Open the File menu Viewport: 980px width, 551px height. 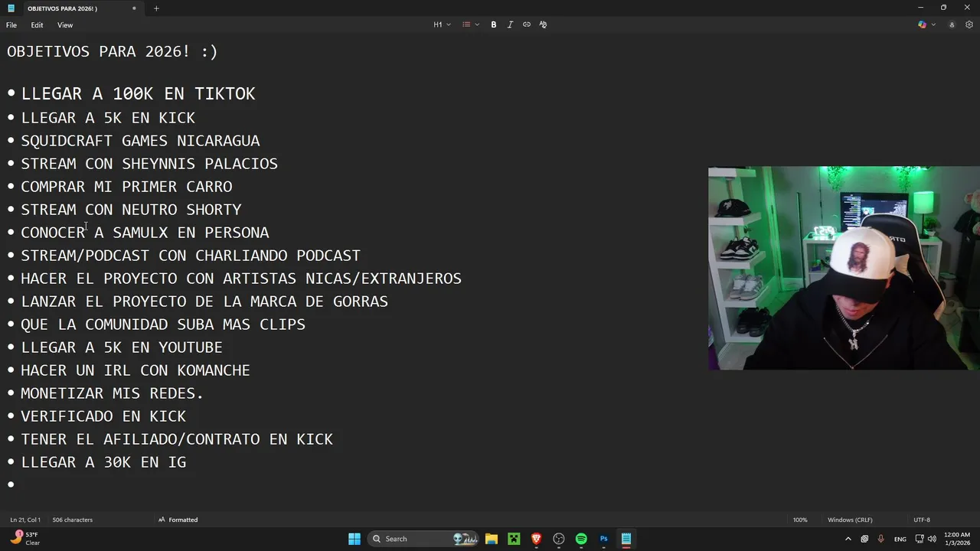click(11, 25)
